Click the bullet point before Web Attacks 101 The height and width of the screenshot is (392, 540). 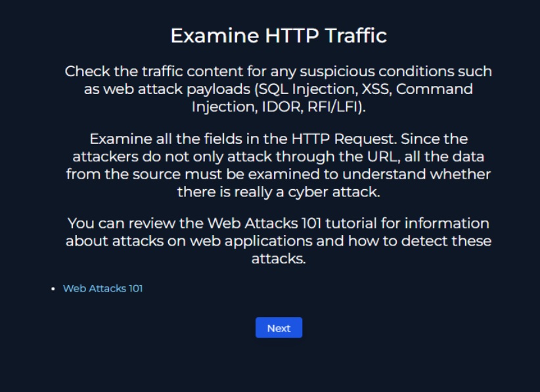pyautogui.click(x=53, y=289)
